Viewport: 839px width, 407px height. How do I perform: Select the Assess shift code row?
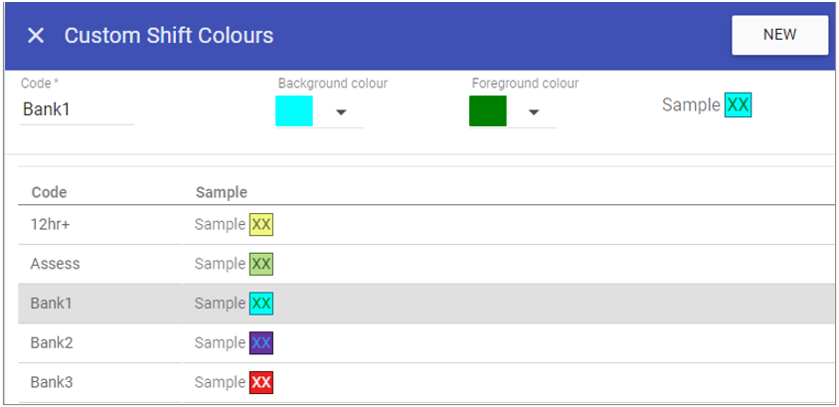click(x=55, y=264)
